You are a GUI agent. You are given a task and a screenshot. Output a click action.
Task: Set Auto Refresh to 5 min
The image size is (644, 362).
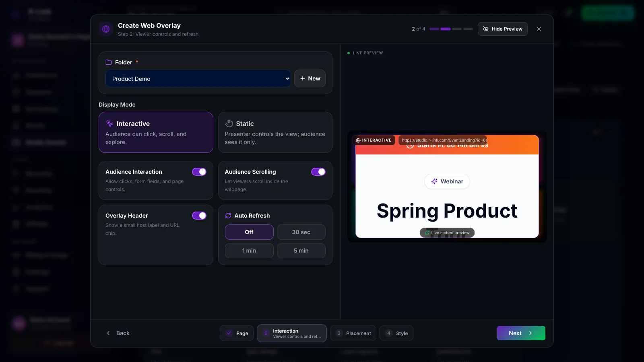(301, 251)
